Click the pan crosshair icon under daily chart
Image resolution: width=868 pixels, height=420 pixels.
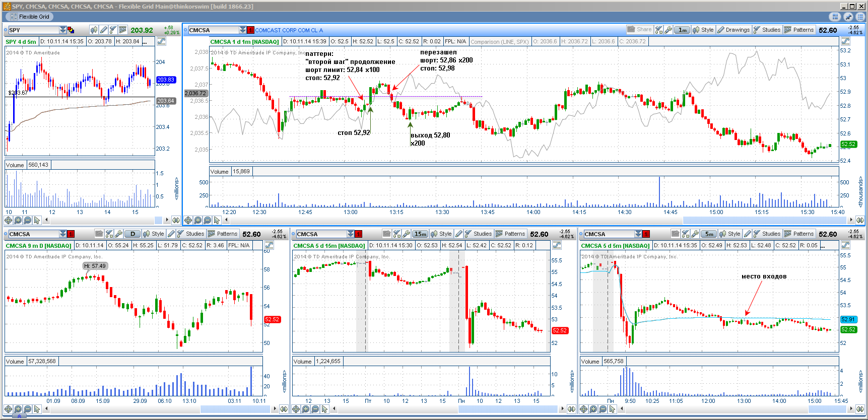(x=9, y=409)
